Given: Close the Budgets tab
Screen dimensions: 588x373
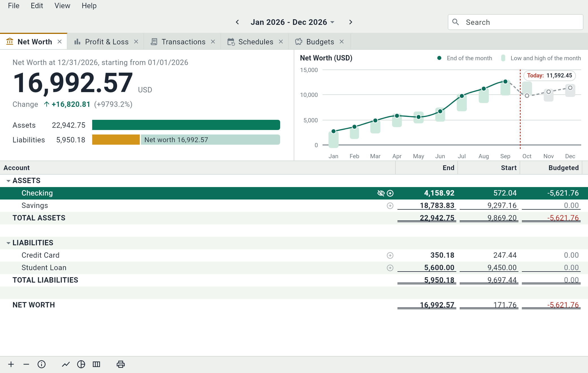Looking at the screenshot, I should (x=341, y=42).
